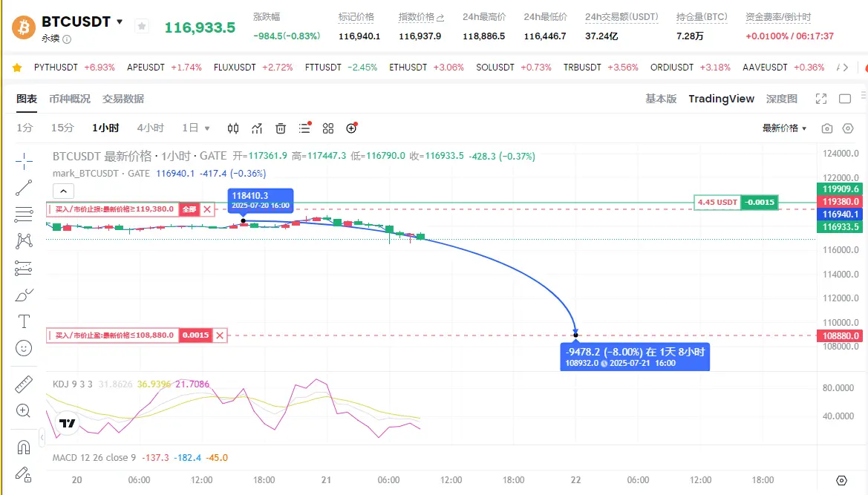Open the four-square grid layout icon
868x495 pixels.
coord(328,128)
